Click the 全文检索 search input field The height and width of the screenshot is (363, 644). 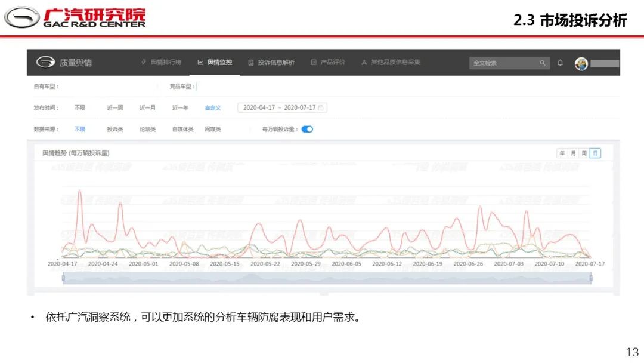(504, 63)
